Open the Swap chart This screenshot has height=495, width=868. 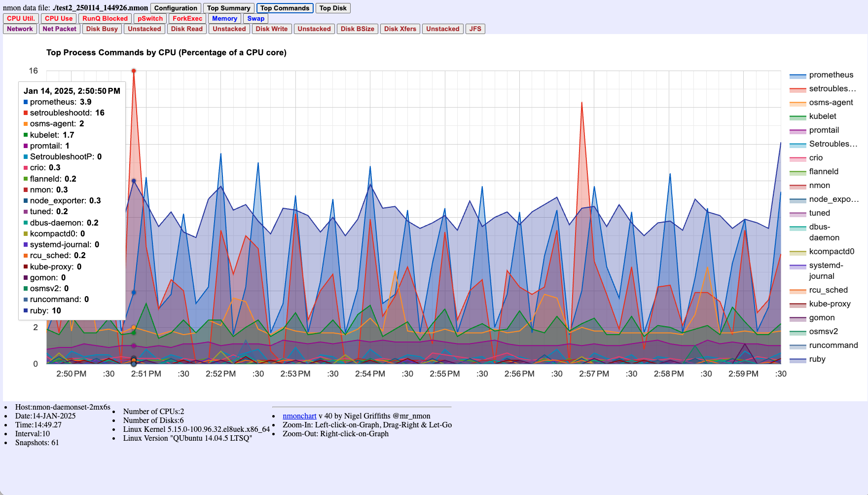[256, 18]
